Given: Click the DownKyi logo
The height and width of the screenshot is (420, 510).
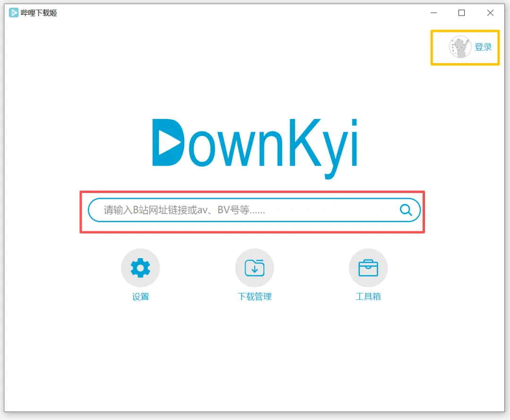Looking at the screenshot, I should (x=255, y=149).
